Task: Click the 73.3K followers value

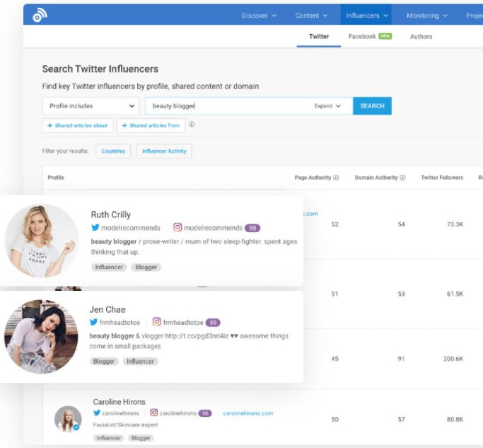Action: coord(455,224)
